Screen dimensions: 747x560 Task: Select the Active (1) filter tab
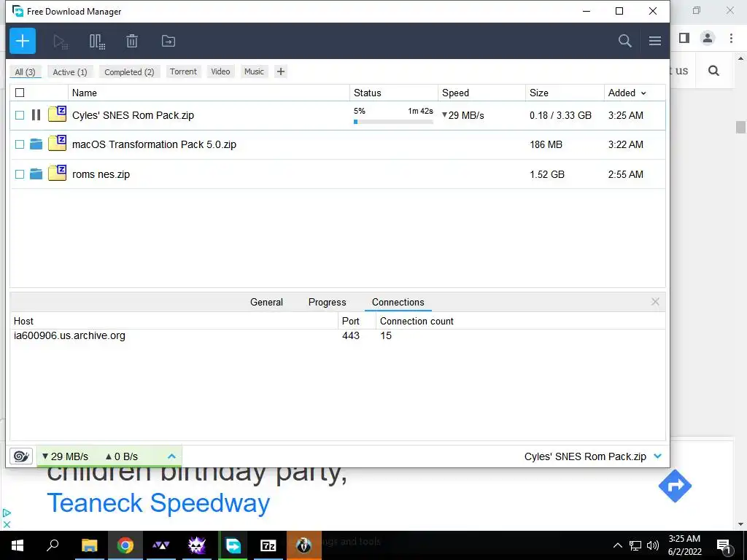point(70,72)
